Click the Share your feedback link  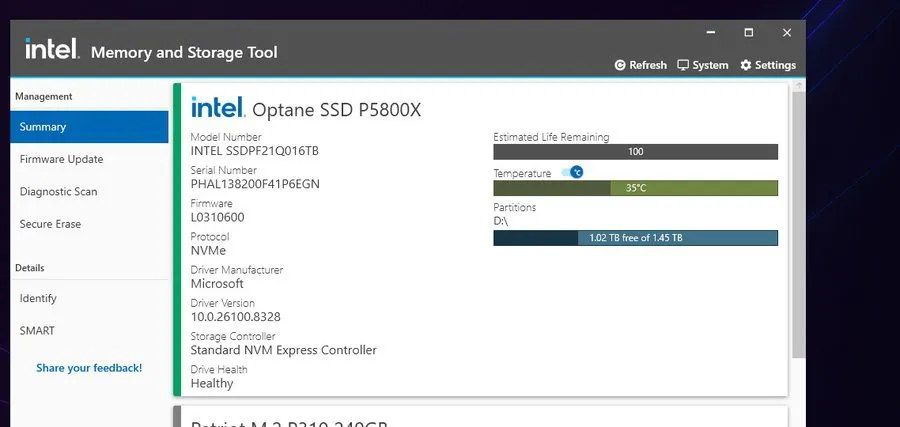tap(89, 368)
